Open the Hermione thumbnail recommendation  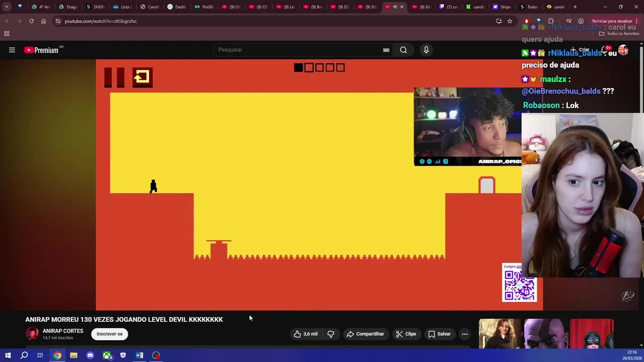coord(500,333)
